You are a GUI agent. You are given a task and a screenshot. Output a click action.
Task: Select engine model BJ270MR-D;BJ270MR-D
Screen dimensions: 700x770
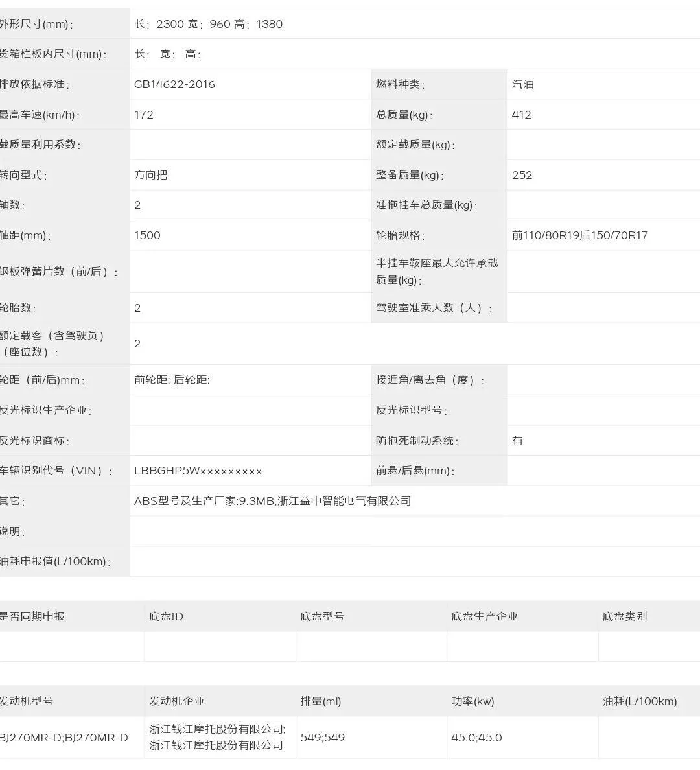[x=64, y=738]
